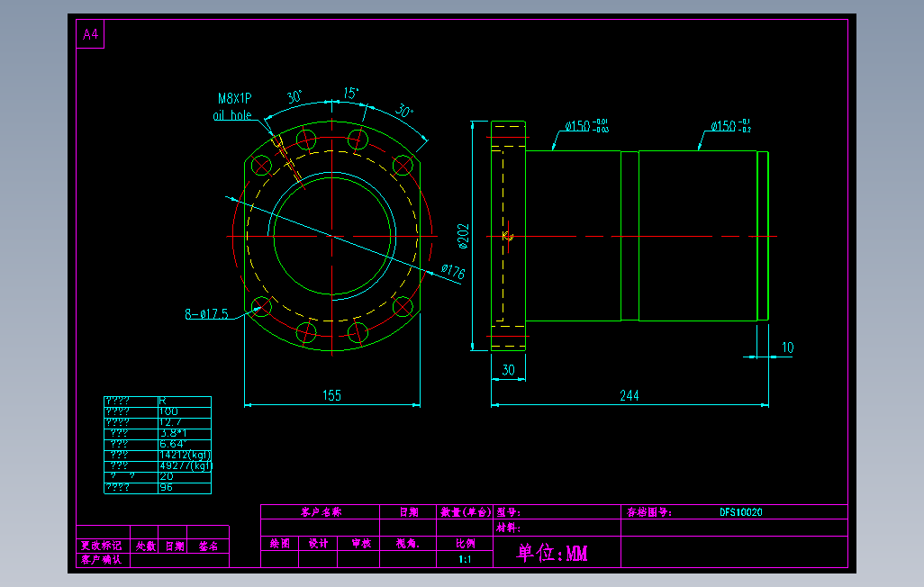This screenshot has width=924, height=587.
Task: Click the '100' value in parameter table
Action: (x=168, y=411)
